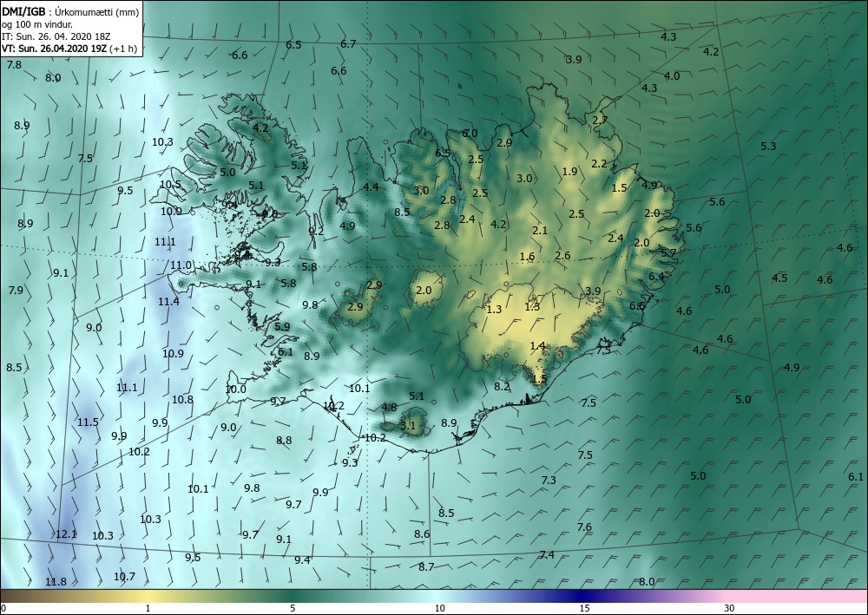Click the '30' label on the color scale
Screen dimensions: 868x615
click(x=729, y=609)
